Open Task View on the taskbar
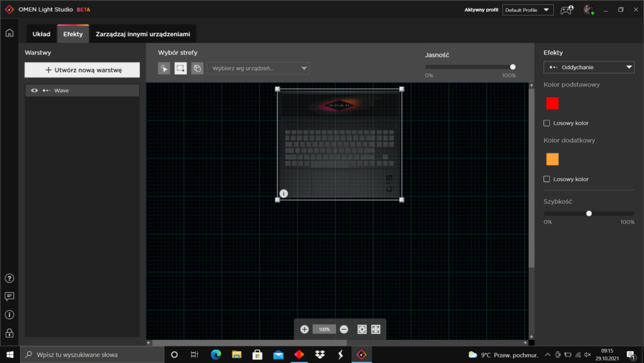Viewport: 644px width, 363px height. pos(194,355)
